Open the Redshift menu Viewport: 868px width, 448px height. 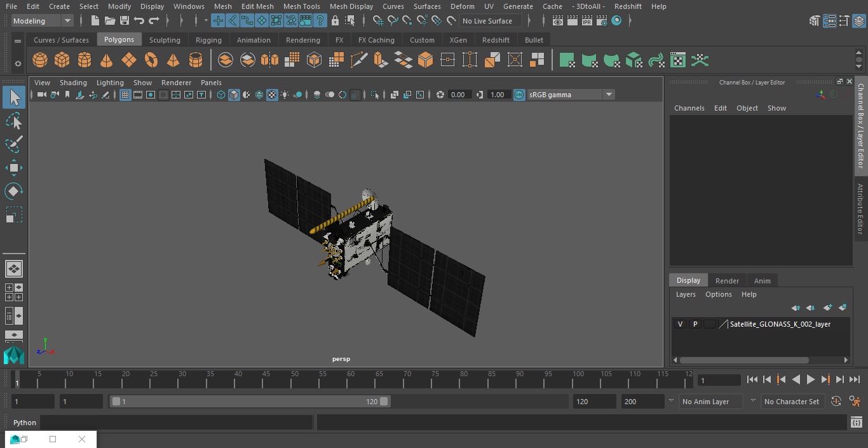[628, 6]
